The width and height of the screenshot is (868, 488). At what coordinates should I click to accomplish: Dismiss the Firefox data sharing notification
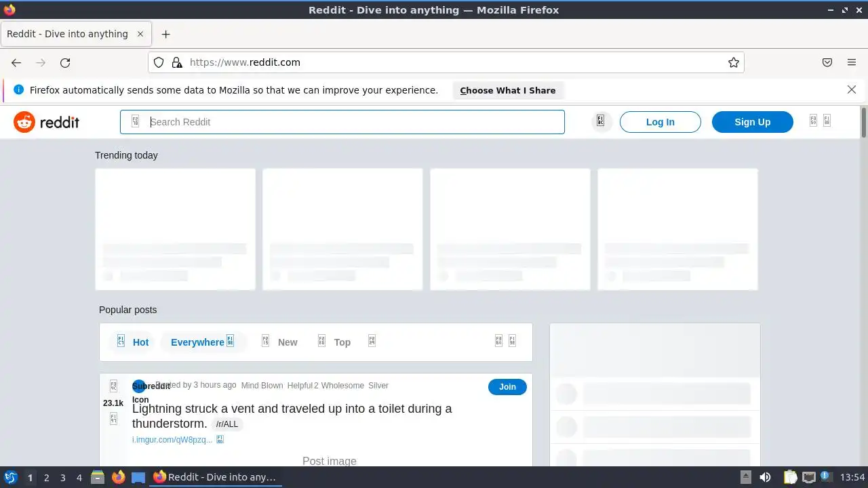point(852,89)
